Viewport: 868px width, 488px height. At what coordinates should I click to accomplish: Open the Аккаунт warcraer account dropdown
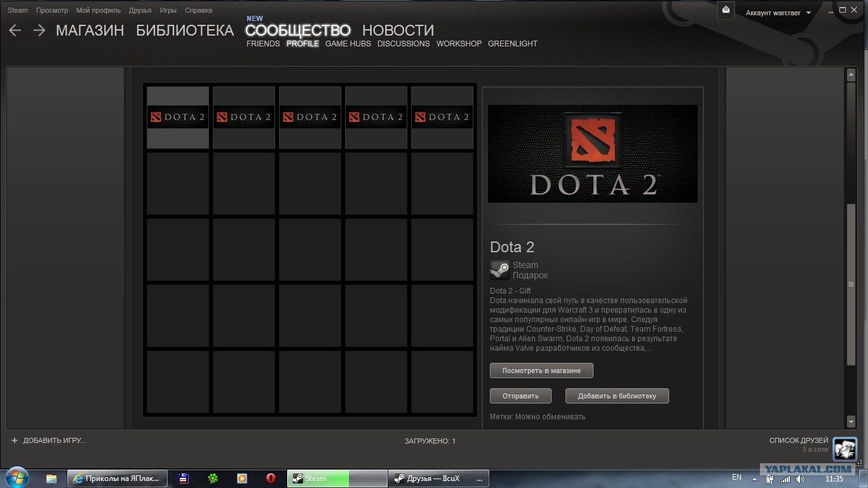(x=776, y=13)
